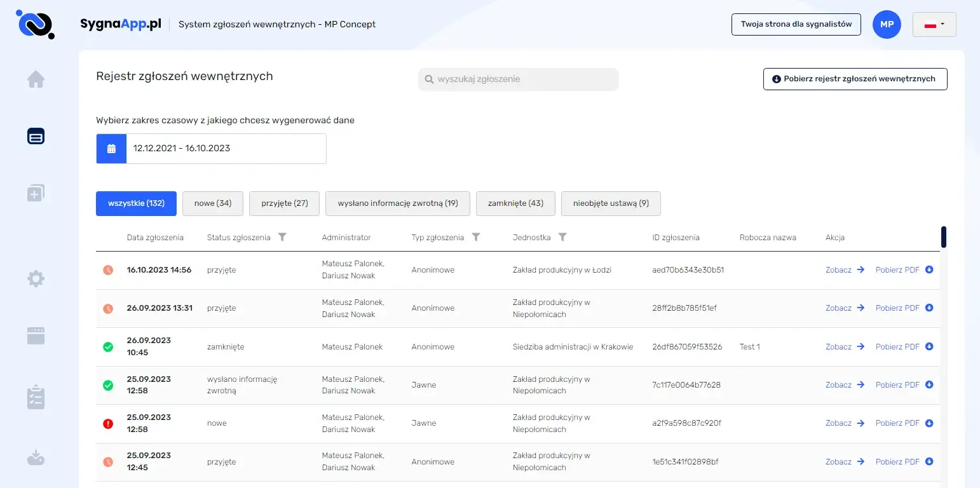This screenshot has height=488, width=980.
Task: Click Zobacz arrow icon for aed70b6343e30b51 row
Action: point(861,270)
